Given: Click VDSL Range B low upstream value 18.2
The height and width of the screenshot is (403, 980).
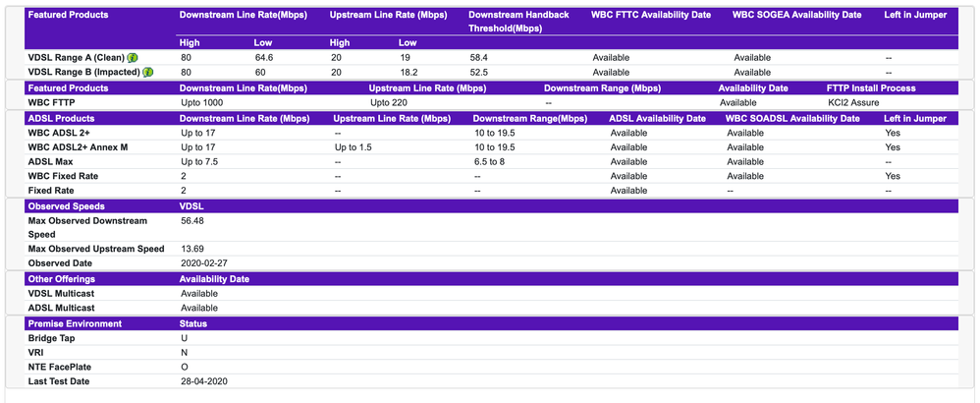Looking at the screenshot, I should 408,72.
